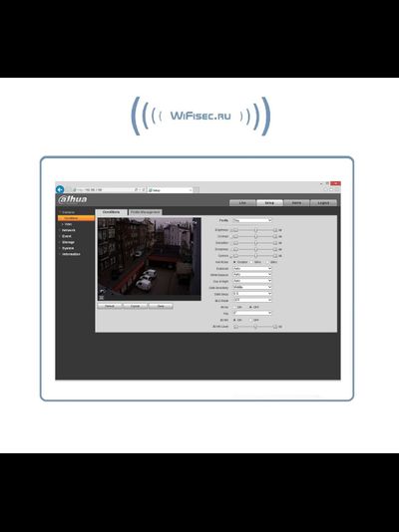Open the Alarm tab
This screenshot has width=399, height=532.
(x=296, y=202)
